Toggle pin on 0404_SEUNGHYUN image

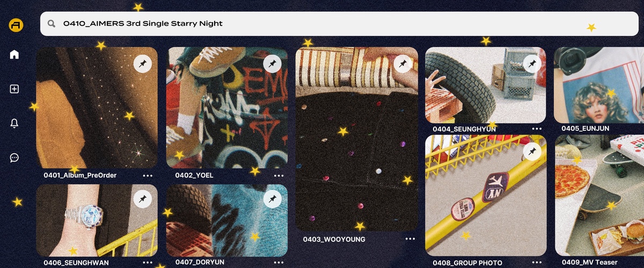click(x=532, y=64)
